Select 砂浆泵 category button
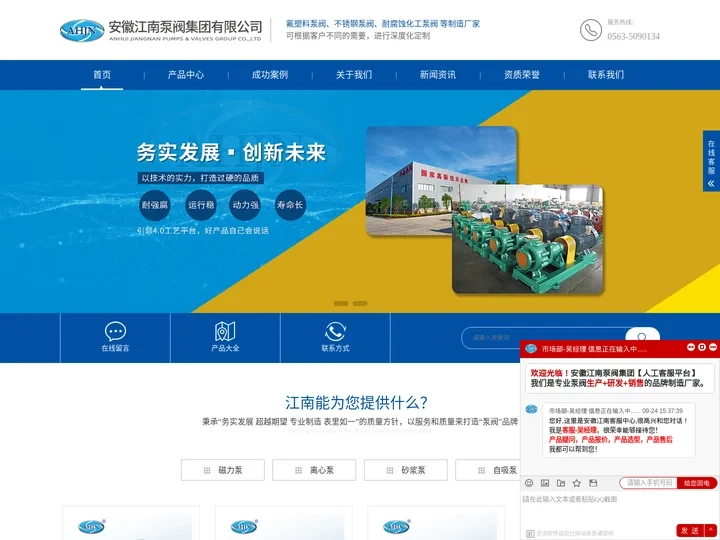Image resolution: width=720 pixels, height=540 pixels. (x=406, y=470)
